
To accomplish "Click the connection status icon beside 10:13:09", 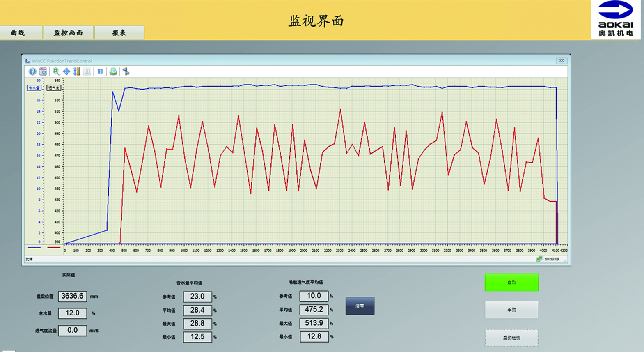I will [539, 259].
